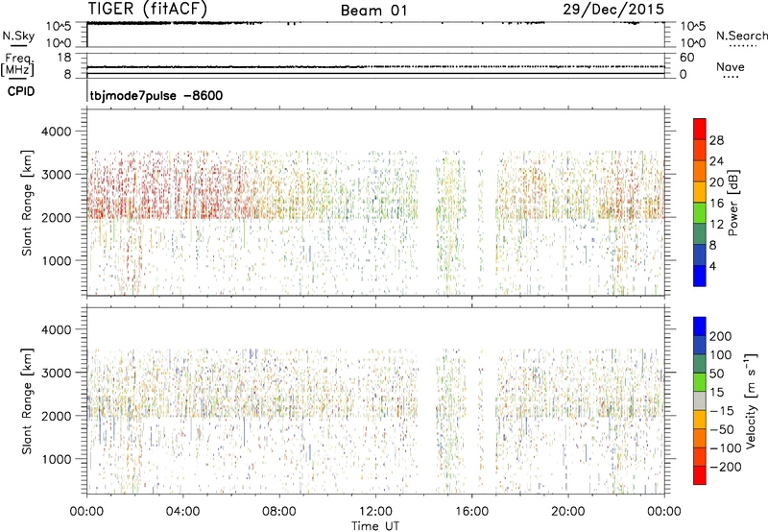The height and width of the screenshot is (532, 768).
Task: Click the 3000 tick label on power panel
Action: point(57,175)
